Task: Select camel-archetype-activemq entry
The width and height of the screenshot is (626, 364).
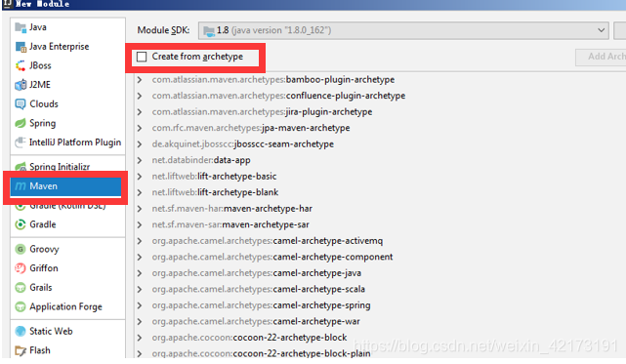Action: click(267, 241)
